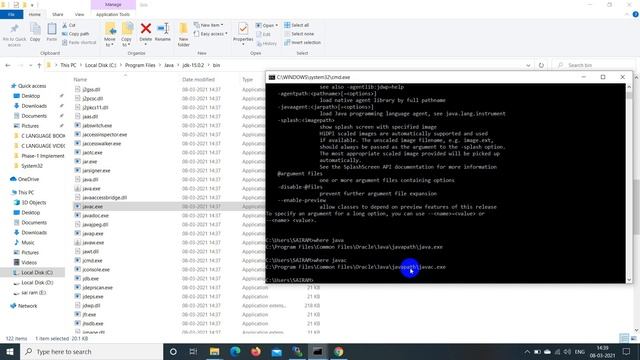Viewport: 640px width, 360px height.
Task: Select jarsigner.exe in file list
Action: click(96, 171)
